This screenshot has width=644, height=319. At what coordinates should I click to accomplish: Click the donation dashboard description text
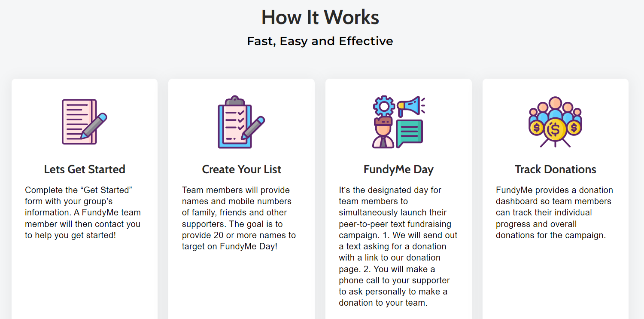(555, 213)
